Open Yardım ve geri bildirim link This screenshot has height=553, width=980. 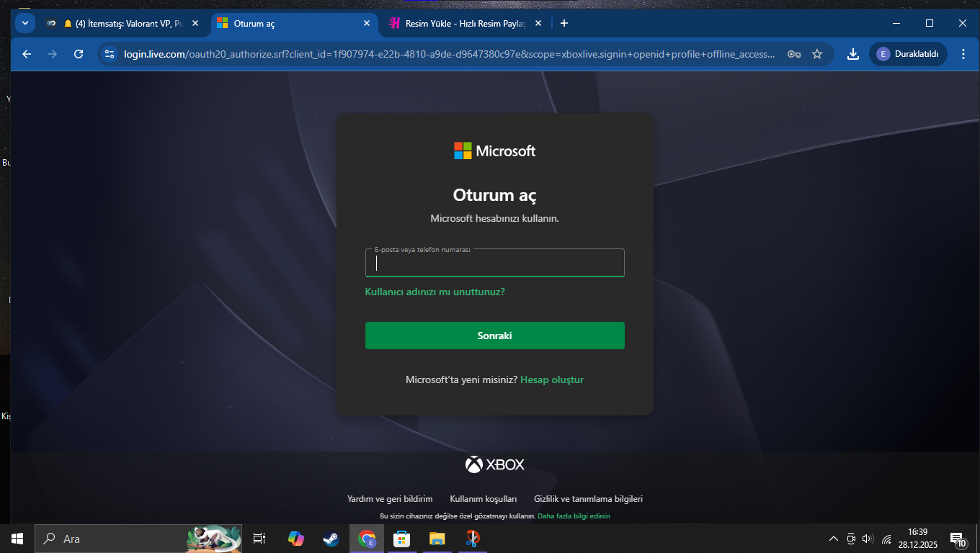point(390,499)
